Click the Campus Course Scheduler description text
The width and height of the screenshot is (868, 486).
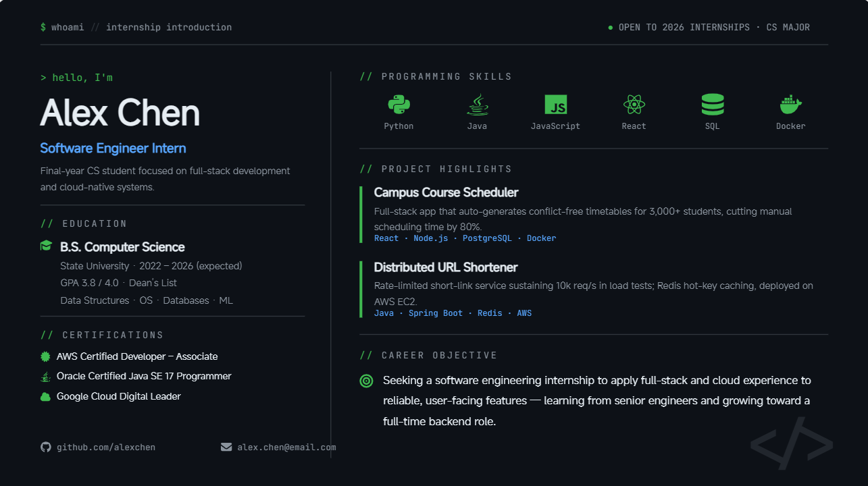[583, 219]
